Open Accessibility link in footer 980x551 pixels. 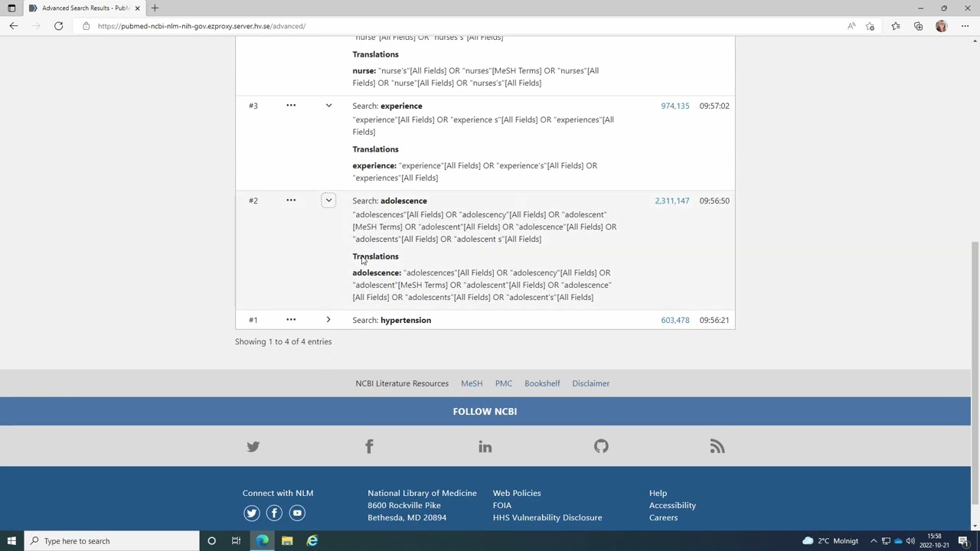[673, 505]
